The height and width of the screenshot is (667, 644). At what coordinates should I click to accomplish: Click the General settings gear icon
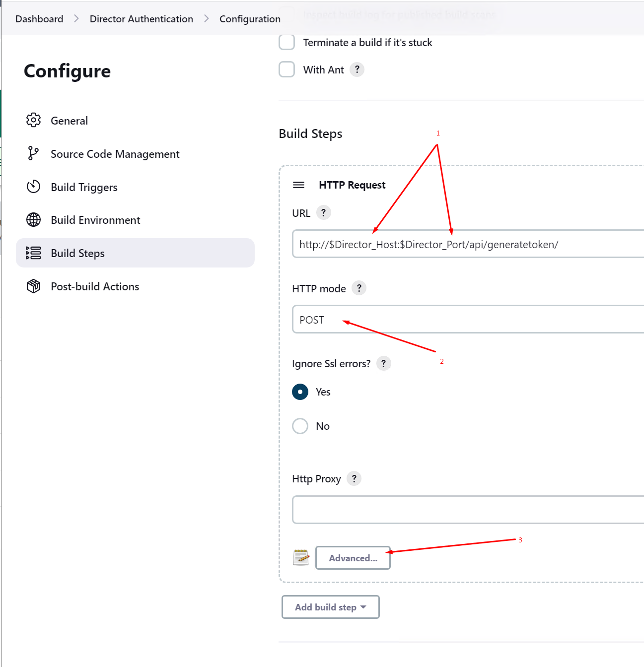pyautogui.click(x=33, y=120)
